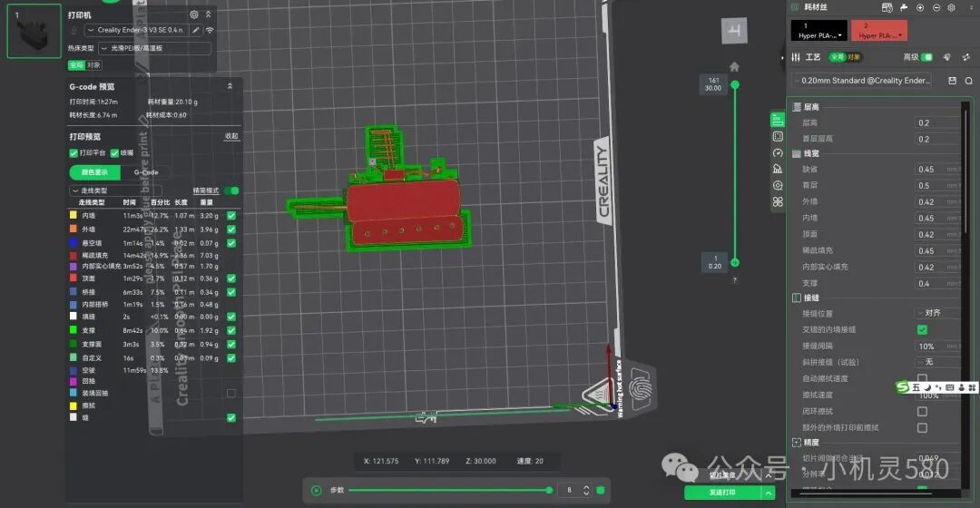Screen dimensions: 980x508
Task: Toggle visibility of 内墙 line type
Action: point(231,216)
